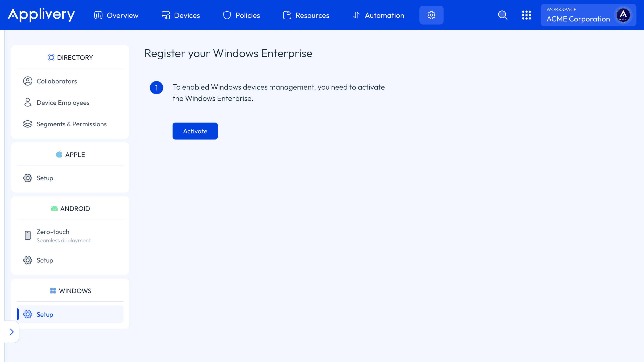Open the apps grid launcher

tap(527, 15)
